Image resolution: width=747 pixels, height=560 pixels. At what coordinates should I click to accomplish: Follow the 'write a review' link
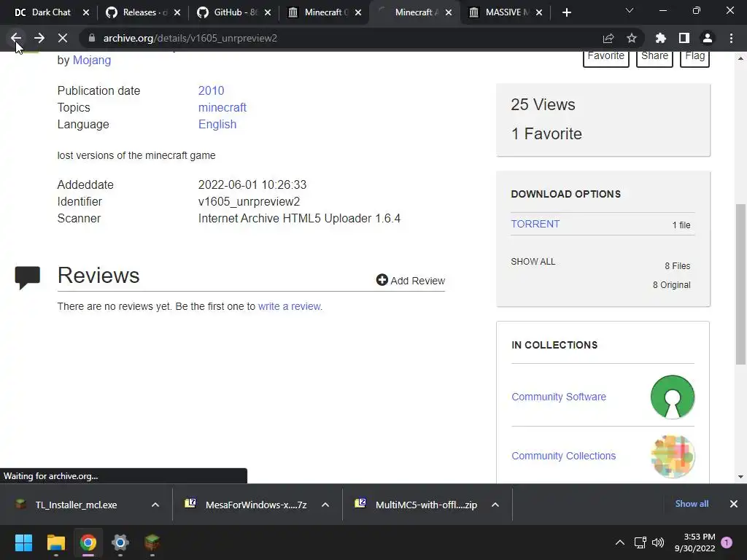click(289, 306)
